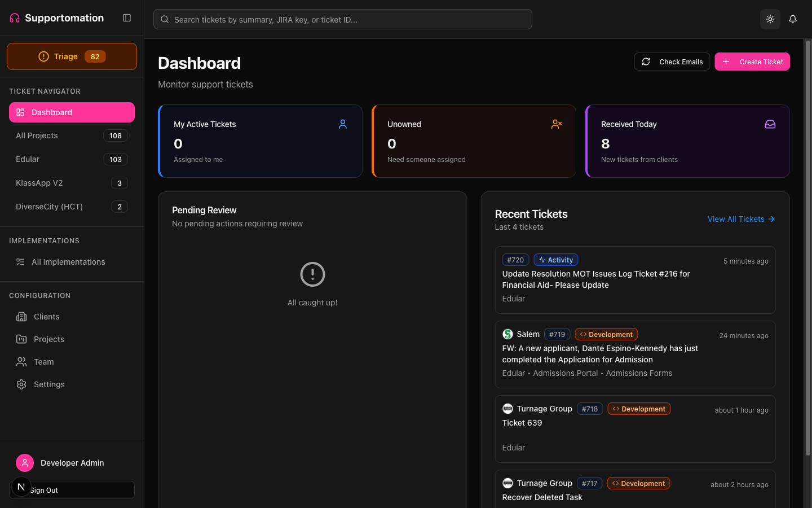The image size is (812, 508).
Task: Open Clients from the Configuration section icon
Action: pos(21,317)
